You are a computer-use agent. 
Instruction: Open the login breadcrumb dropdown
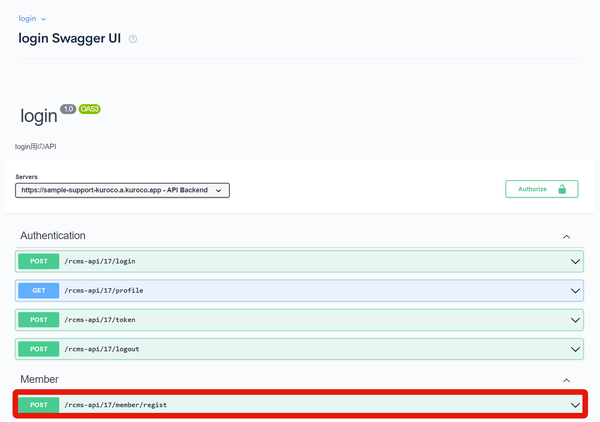coord(32,19)
